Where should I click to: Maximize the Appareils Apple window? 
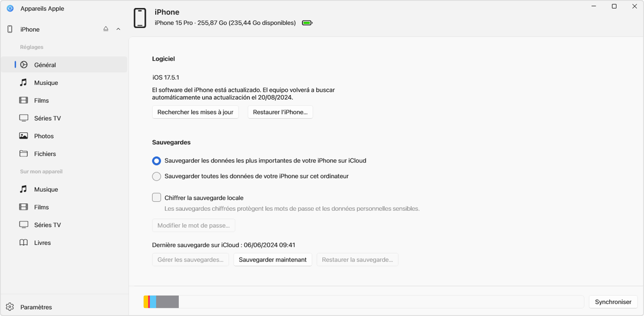click(614, 6)
